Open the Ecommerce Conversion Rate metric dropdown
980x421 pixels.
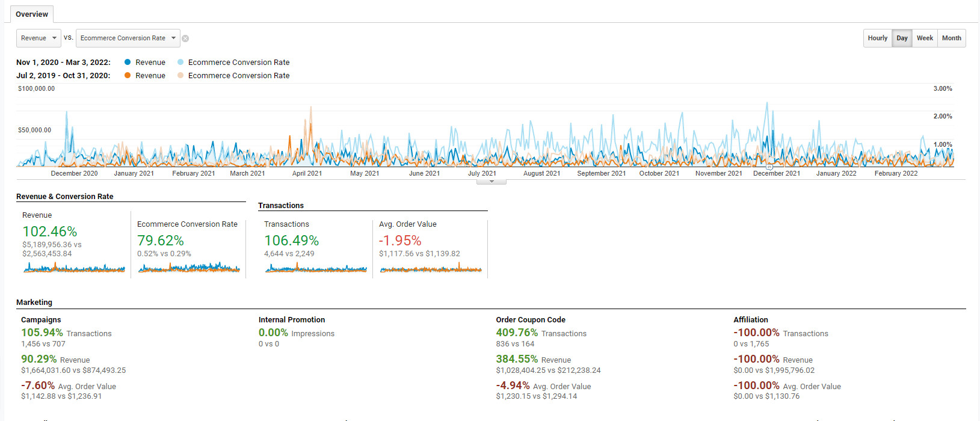(x=128, y=38)
